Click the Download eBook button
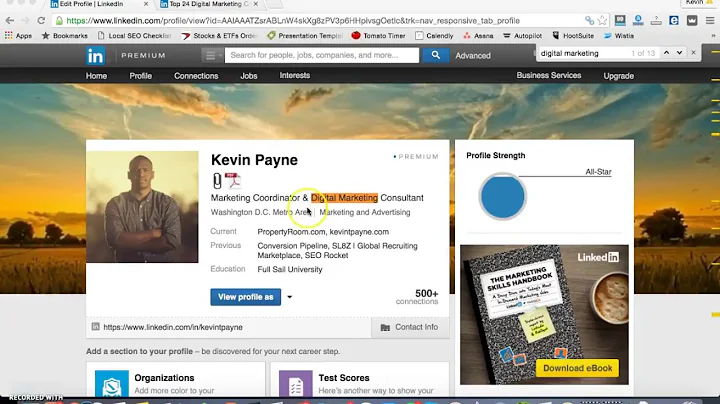The image size is (720, 404). tap(578, 368)
